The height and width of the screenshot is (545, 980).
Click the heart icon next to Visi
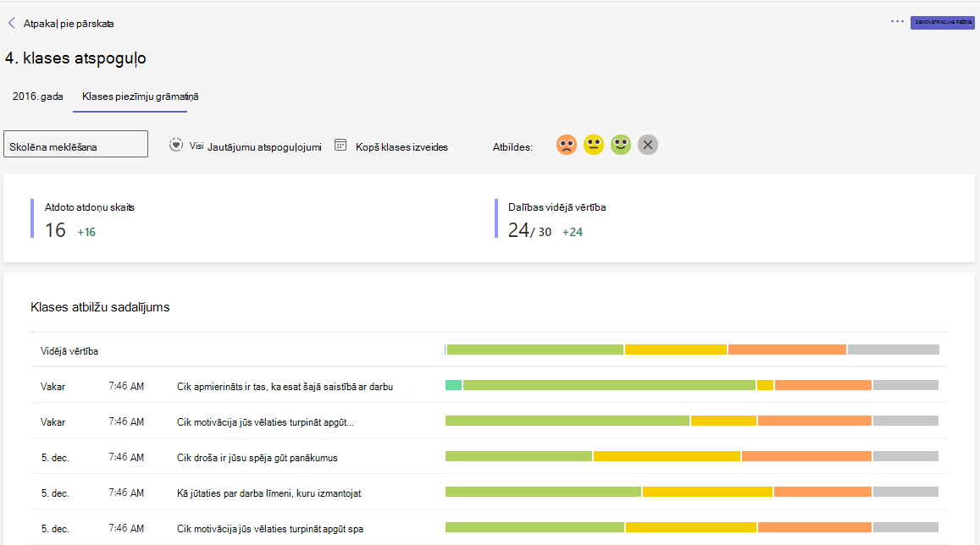click(x=176, y=145)
